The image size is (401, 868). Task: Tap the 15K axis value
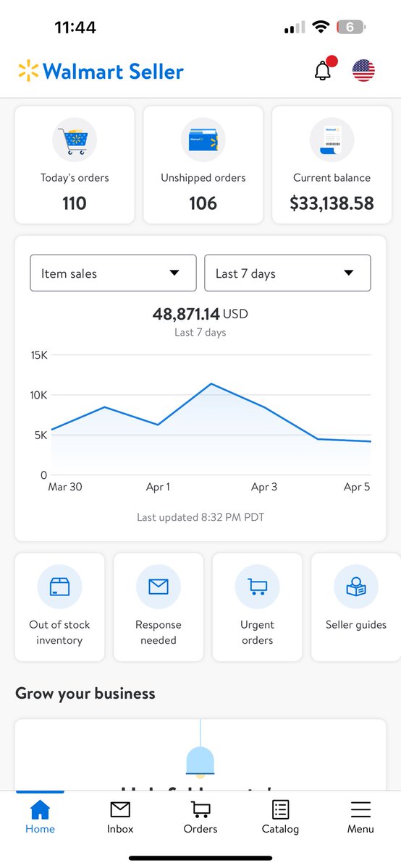(x=39, y=355)
